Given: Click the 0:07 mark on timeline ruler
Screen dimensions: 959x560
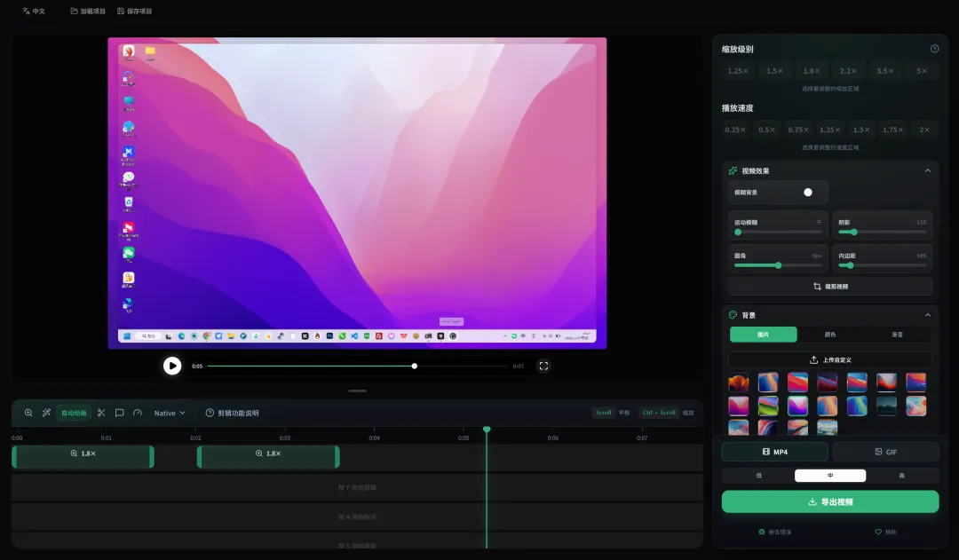Looking at the screenshot, I should pos(642,438).
